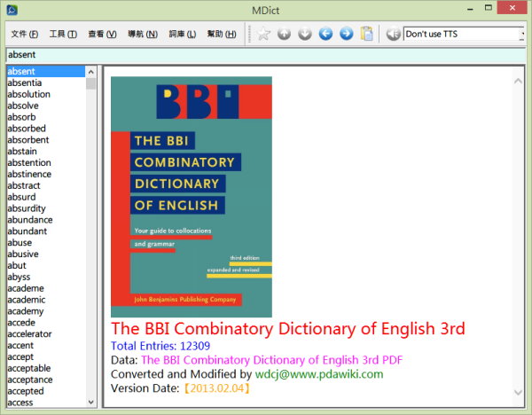Click content pane scroll up arrow

[x=518, y=81]
